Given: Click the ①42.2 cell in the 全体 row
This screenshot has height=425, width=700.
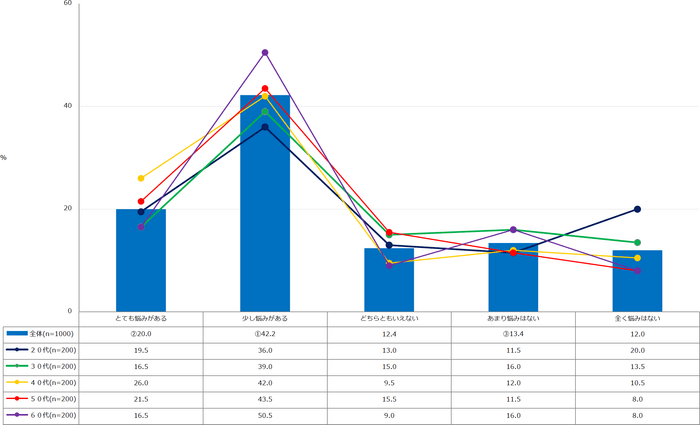Looking at the screenshot, I should [x=265, y=333].
